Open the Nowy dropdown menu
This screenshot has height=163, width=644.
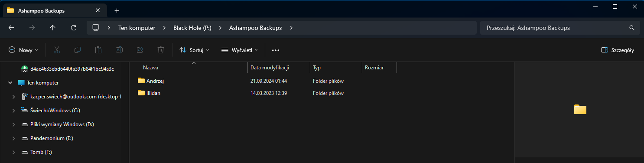[23, 50]
